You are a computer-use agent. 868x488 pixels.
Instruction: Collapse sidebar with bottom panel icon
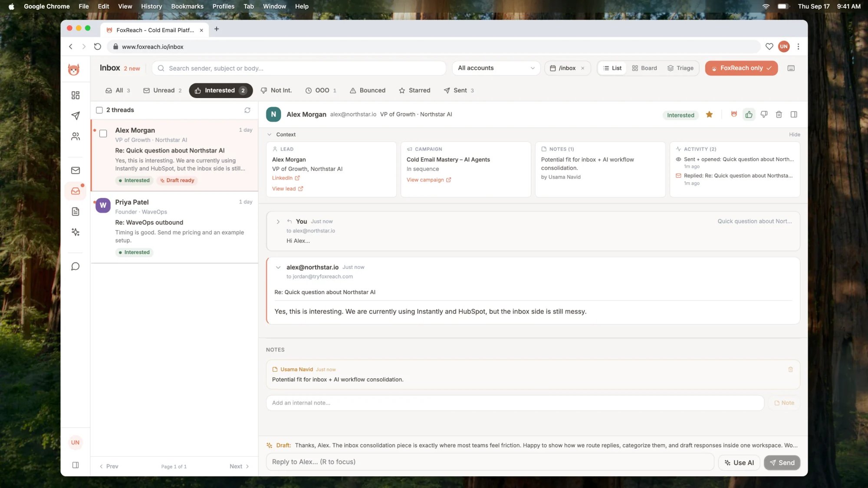coord(76,465)
